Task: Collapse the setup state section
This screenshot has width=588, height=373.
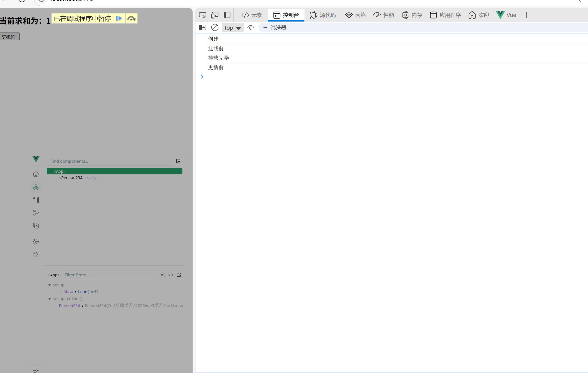Action: pyautogui.click(x=50, y=285)
